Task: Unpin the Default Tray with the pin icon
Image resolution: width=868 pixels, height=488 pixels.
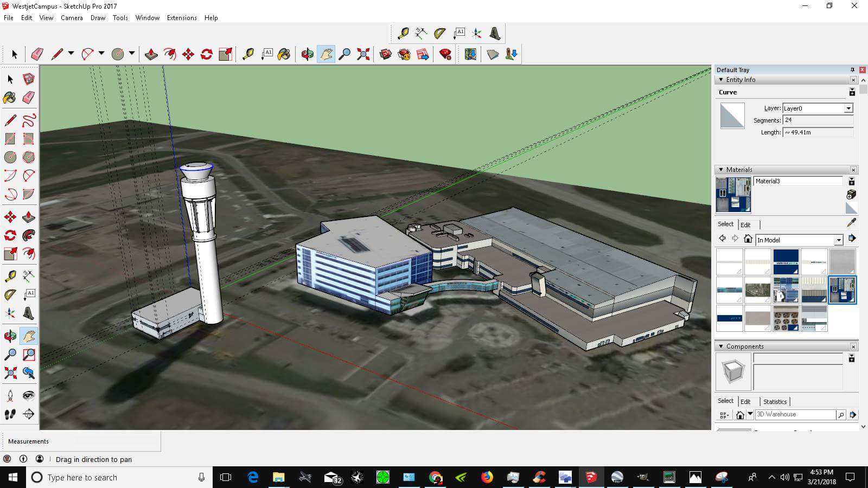Action: [x=852, y=69]
